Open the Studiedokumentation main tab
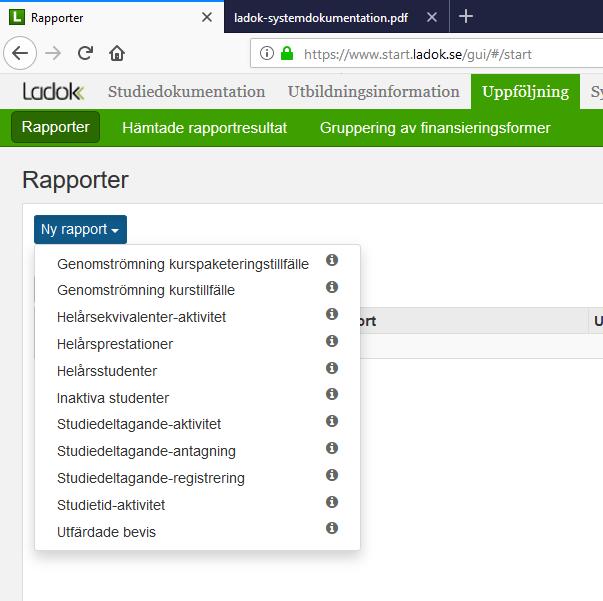The height and width of the screenshot is (601, 603). (186, 92)
